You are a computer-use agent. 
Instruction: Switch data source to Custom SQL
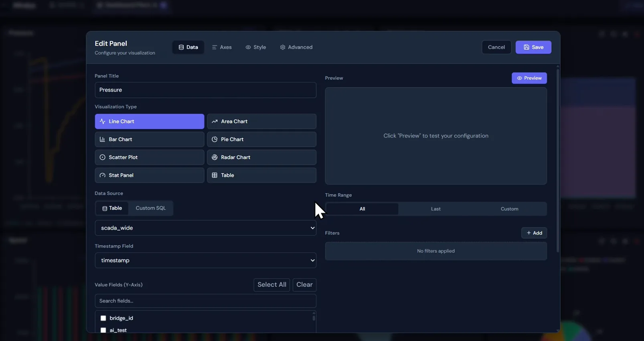(x=151, y=208)
